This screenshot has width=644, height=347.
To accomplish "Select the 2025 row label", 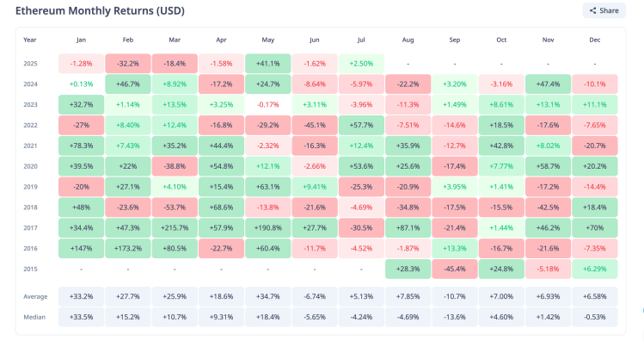I will (30, 64).
